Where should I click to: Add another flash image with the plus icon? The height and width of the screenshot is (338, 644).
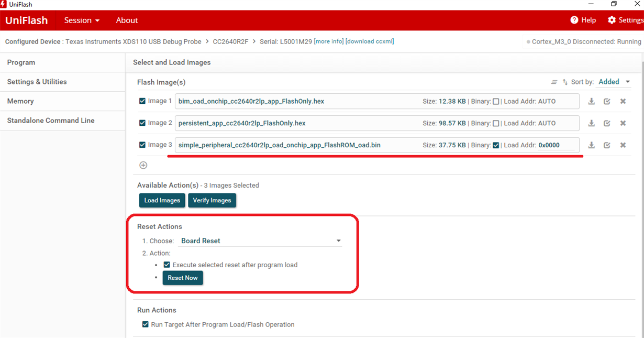coord(143,165)
